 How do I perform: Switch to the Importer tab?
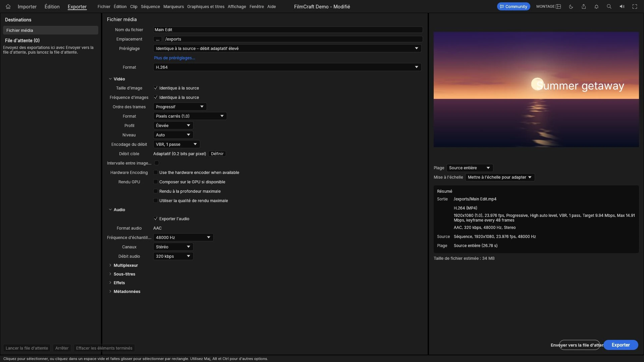point(27,7)
